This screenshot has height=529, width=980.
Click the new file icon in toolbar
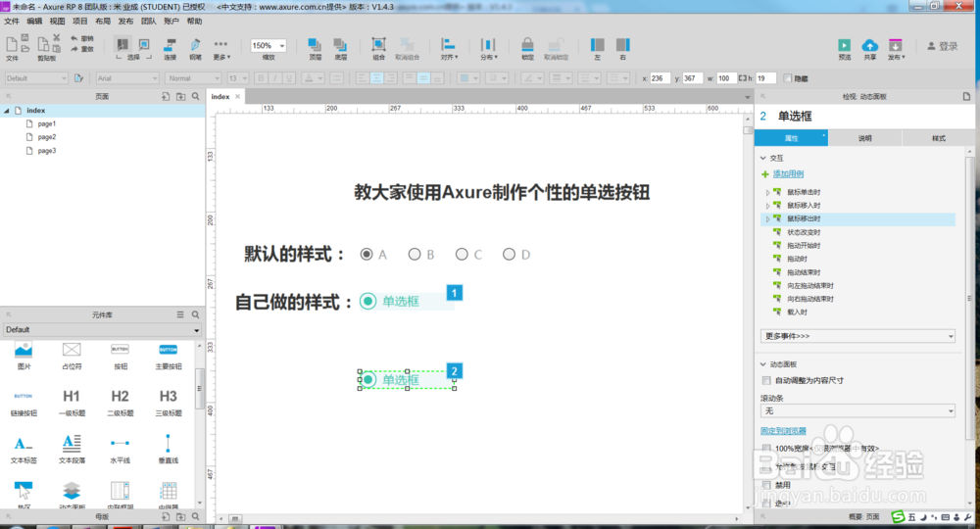coord(11,45)
